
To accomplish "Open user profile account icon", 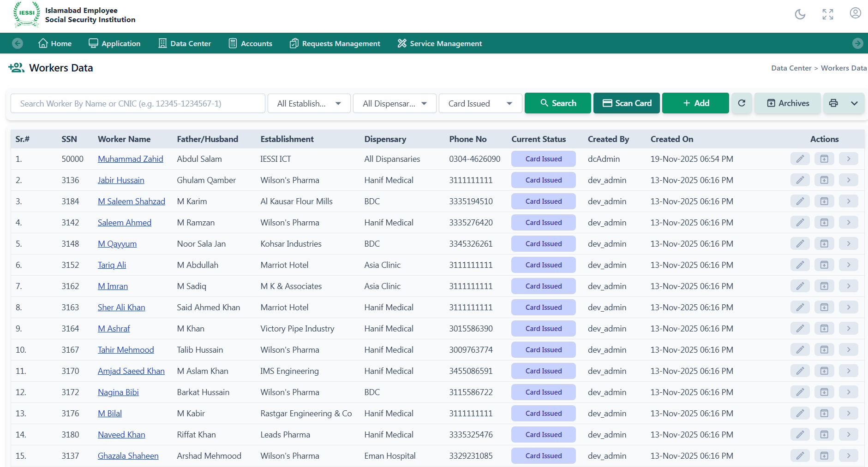I will click(x=855, y=13).
